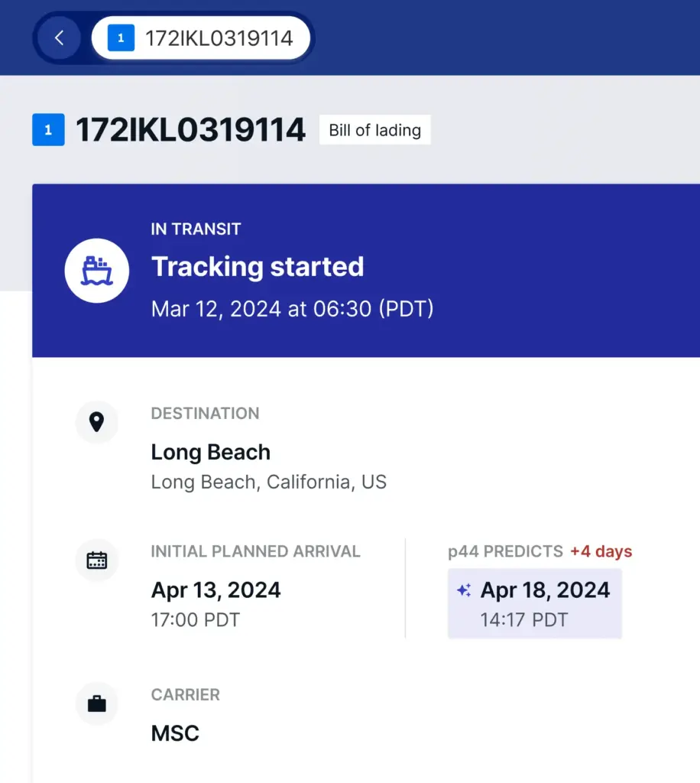Select the 172IKL0319114 breadcrumb tab

218,38
